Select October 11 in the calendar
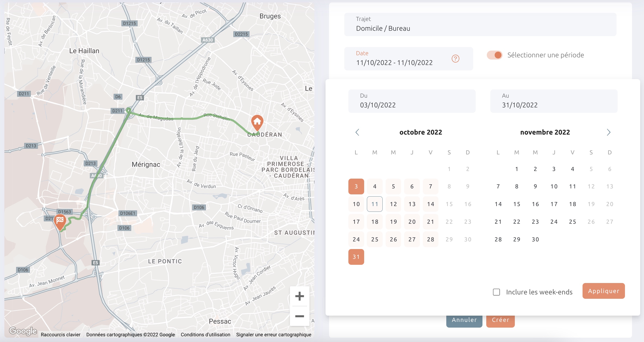Image resolution: width=644 pixels, height=342 pixels. pos(375,204)
